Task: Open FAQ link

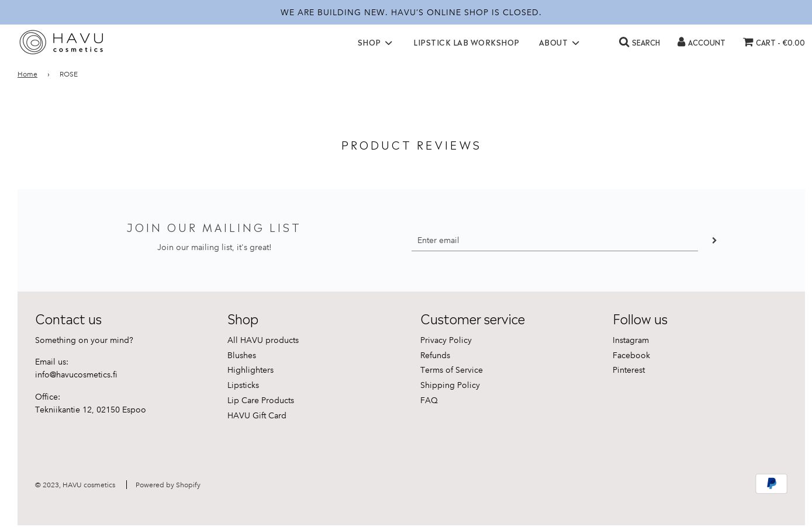Action: coord(429,400)
